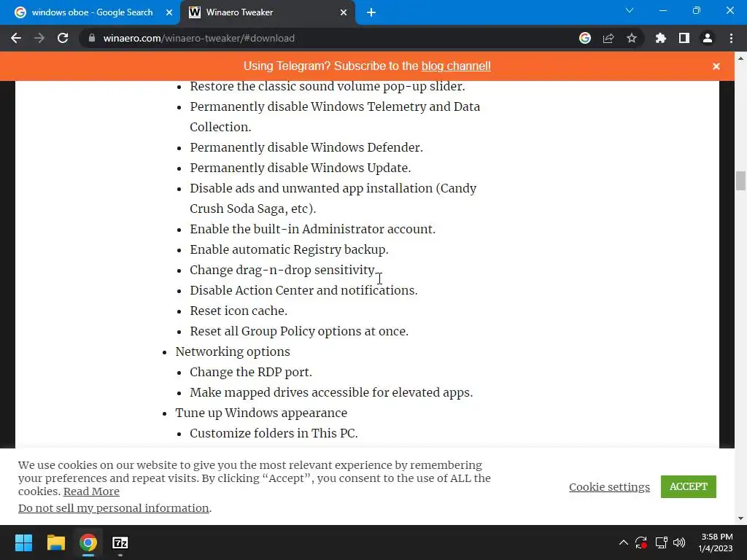
Task: Click Do not sell my personal information
Action: [113, 508]
